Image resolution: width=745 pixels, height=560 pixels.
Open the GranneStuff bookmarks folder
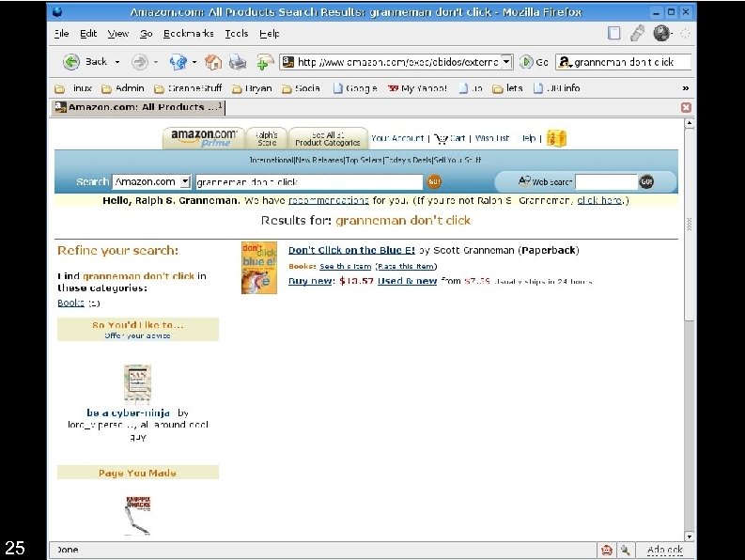(x=188, y=88)
